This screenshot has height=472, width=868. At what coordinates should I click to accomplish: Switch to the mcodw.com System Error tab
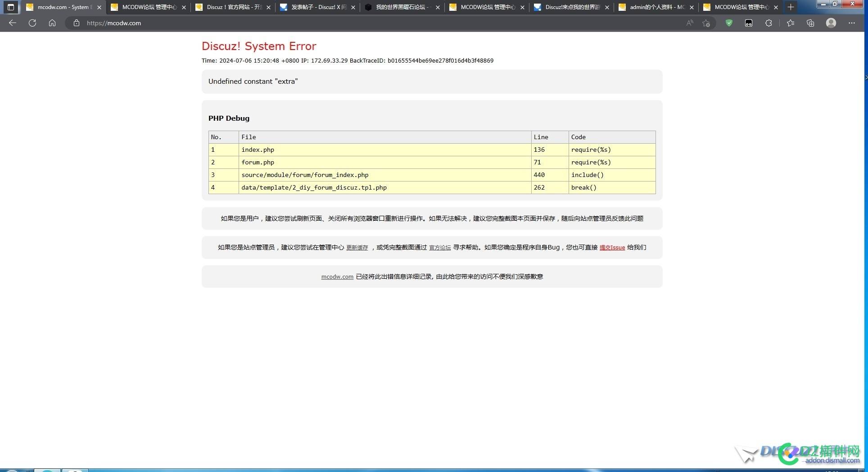click(63, 7)
